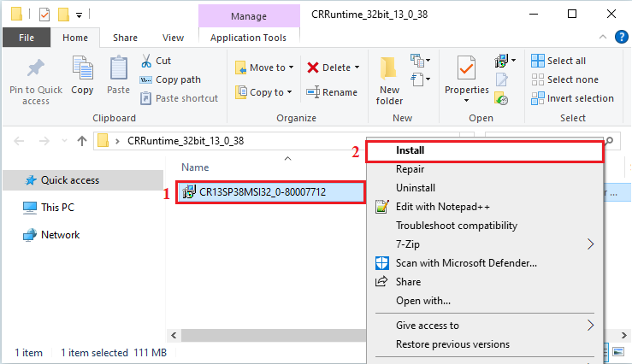Open the Properties icon in ribbon

pyautogui.click(x=466, y=68)
